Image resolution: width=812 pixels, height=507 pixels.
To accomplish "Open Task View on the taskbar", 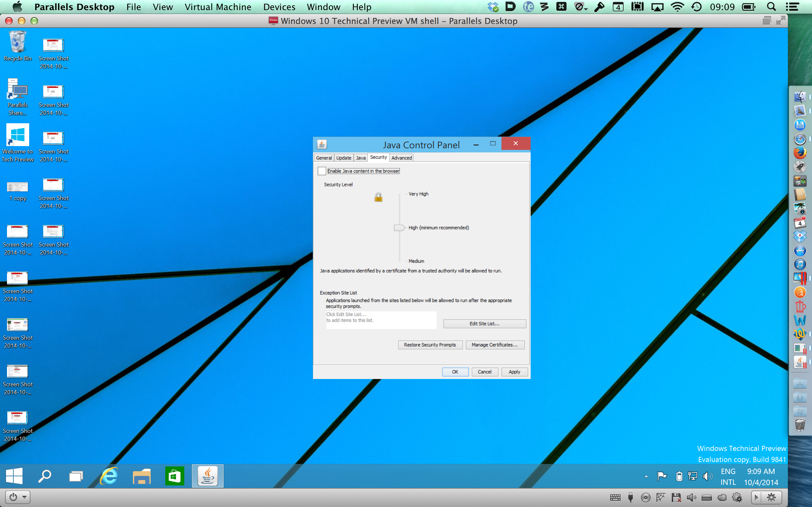I will pos(76,476).
